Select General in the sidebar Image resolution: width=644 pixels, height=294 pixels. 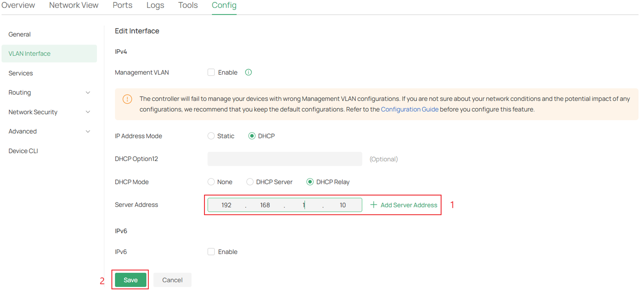click(19, 34)
